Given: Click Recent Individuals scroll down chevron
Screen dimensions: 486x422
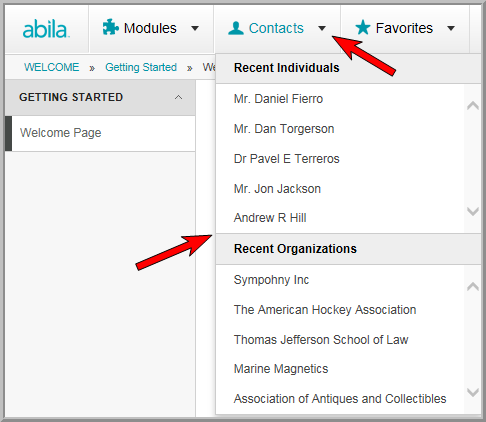Looking at the screenshot, I should click(473, 211).
